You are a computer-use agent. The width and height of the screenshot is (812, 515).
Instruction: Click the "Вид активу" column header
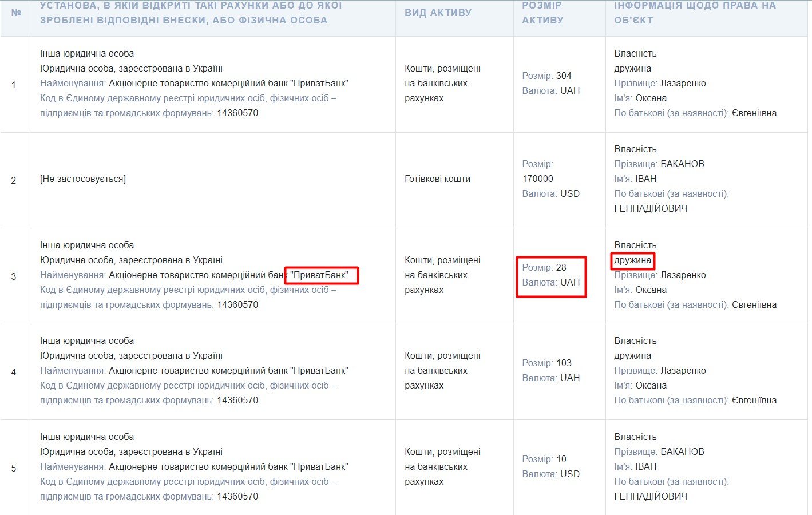[438, 13]
